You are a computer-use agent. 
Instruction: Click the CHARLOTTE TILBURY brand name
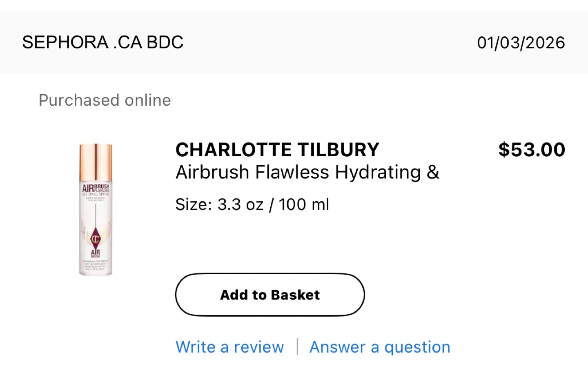pyautogui.click(x=277, y=150)
